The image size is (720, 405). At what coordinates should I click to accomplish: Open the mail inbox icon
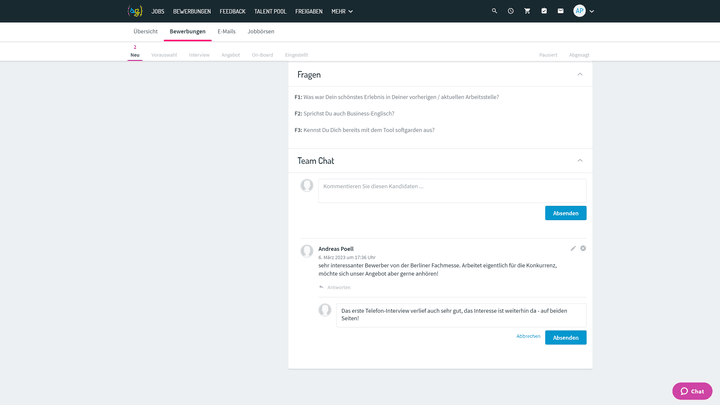pos(561,11)
